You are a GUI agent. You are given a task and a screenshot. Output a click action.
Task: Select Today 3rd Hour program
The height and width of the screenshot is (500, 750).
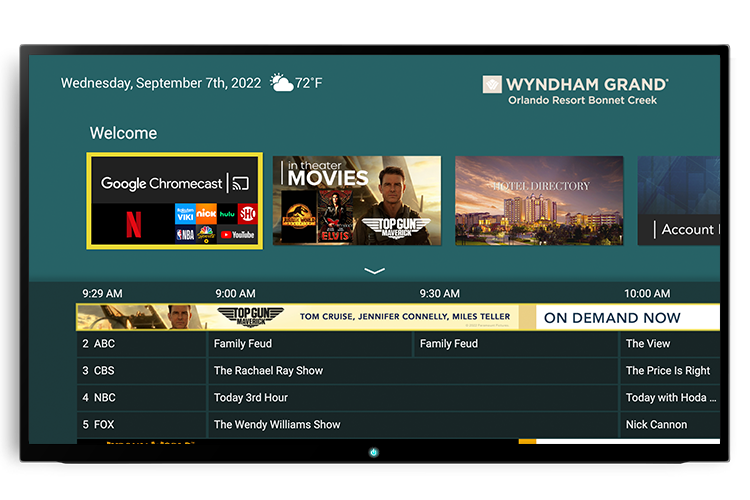tap(413, 398)
